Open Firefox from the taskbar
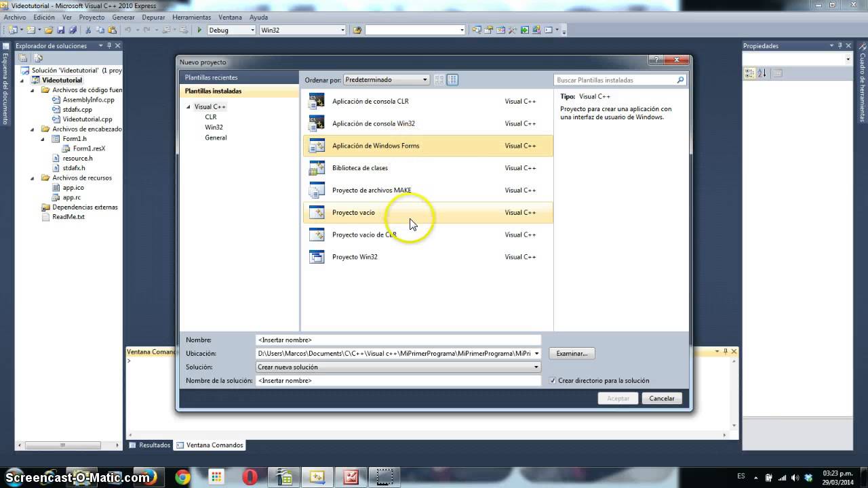This screenshot has width=868, height=488. pos(149,477)
